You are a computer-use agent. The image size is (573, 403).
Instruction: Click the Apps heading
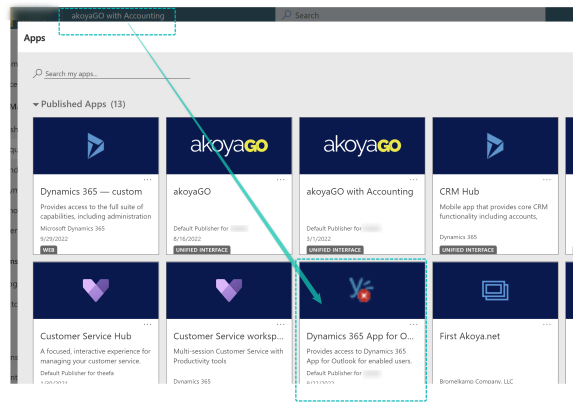tap(34, 38)
